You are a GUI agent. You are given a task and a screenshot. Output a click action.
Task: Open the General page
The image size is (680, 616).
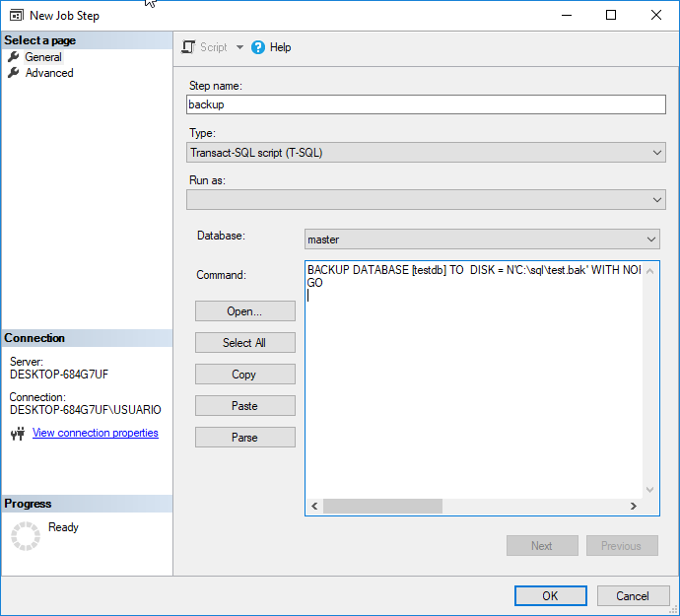(x=43, y=57)
